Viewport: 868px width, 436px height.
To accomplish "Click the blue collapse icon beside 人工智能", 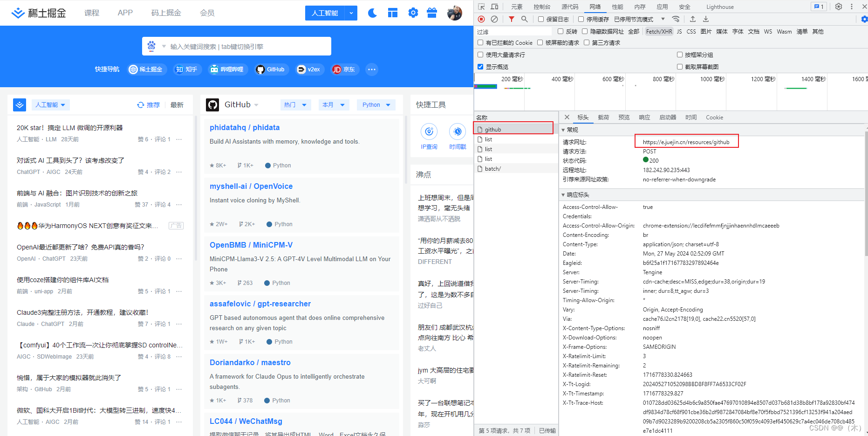I will click(x=20, y=105).
